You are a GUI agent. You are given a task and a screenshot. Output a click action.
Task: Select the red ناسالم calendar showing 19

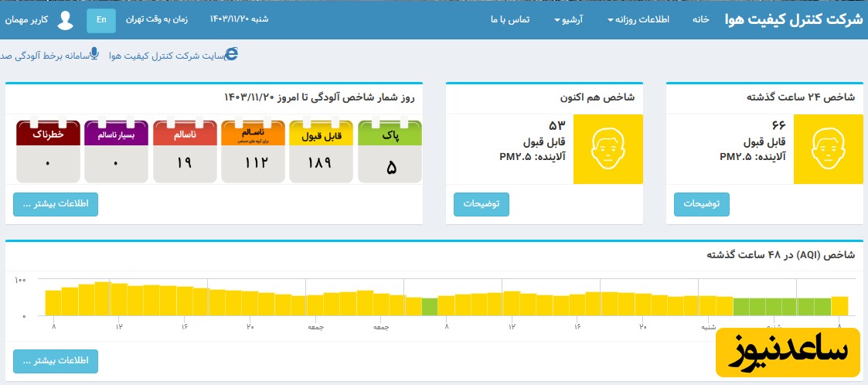(x=184, y=152)
